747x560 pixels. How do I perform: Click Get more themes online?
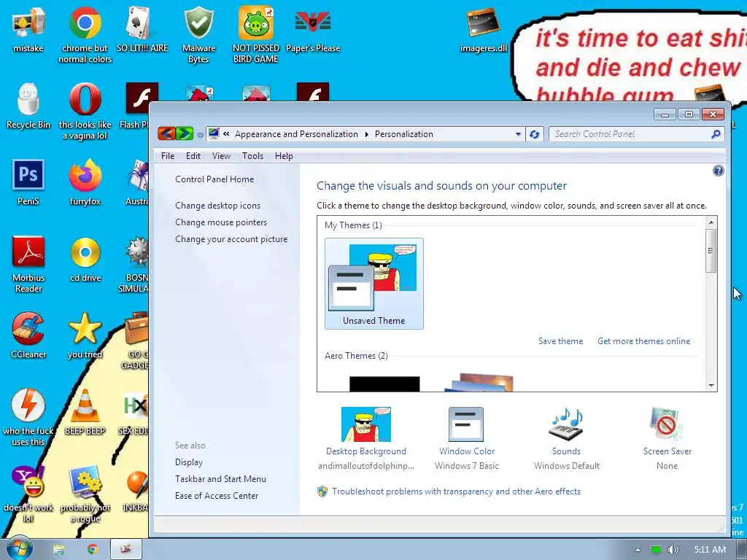point(643,341)
